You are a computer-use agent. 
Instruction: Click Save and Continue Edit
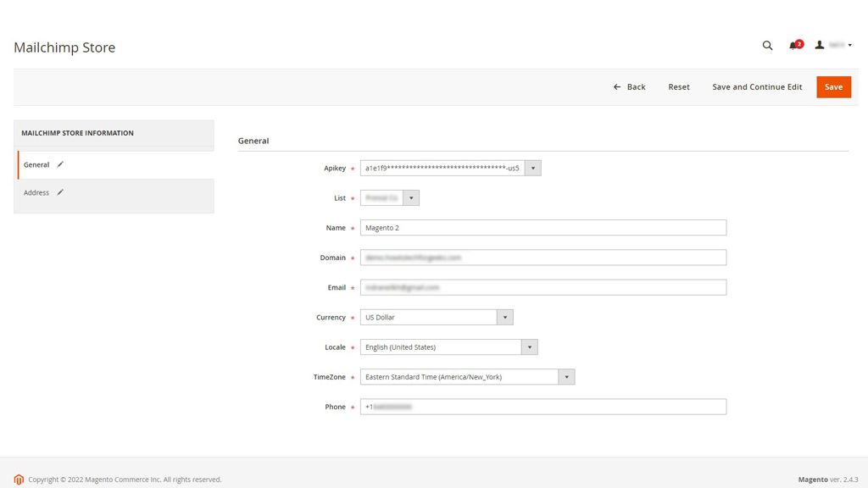(757, 86)
